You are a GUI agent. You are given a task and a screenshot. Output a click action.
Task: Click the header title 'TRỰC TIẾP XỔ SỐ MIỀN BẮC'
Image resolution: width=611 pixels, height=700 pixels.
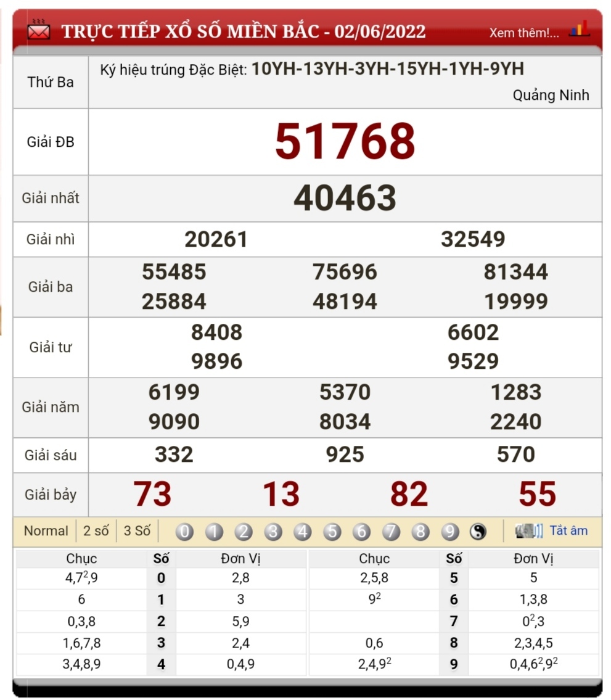click(x=191, y=31)
